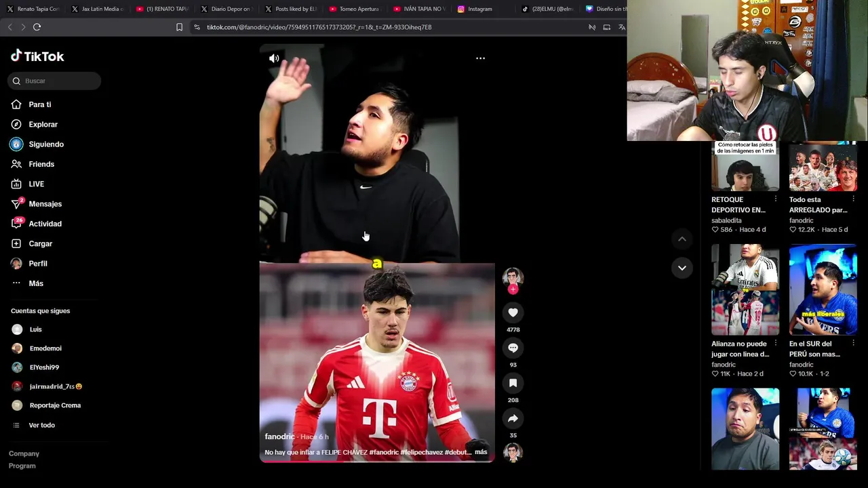Click the Program footer link
The height and width of the screenshot is (488, 868).
22,466
